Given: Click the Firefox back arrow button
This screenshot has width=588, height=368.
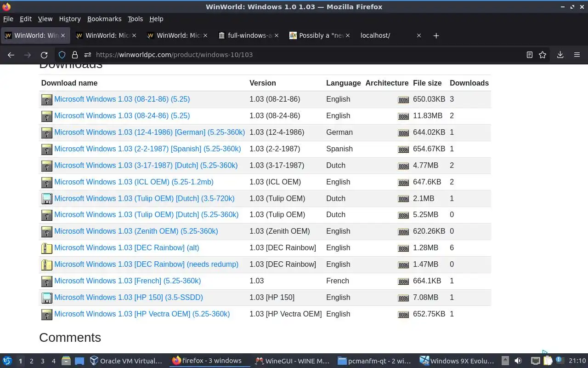Looking at the screenshot, I should point(11,55).
